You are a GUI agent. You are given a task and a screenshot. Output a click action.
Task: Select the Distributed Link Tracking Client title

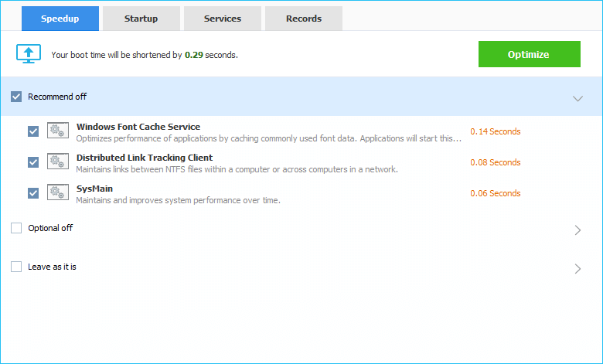(145, 158)
